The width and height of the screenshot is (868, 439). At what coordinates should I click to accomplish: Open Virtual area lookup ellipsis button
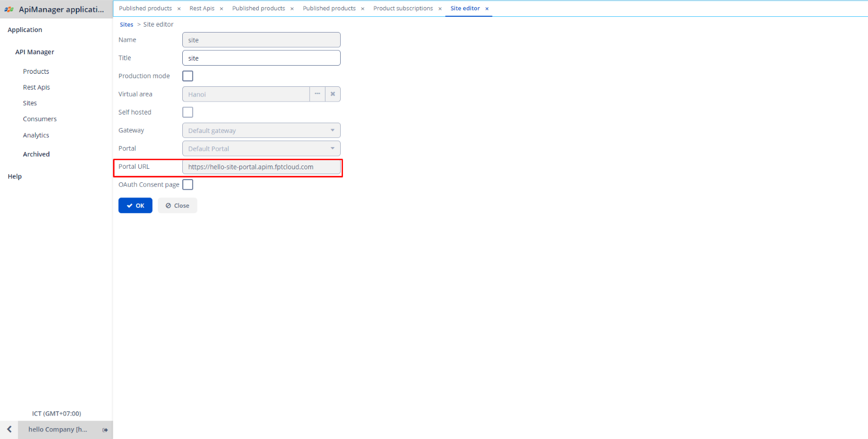point(317,94)
